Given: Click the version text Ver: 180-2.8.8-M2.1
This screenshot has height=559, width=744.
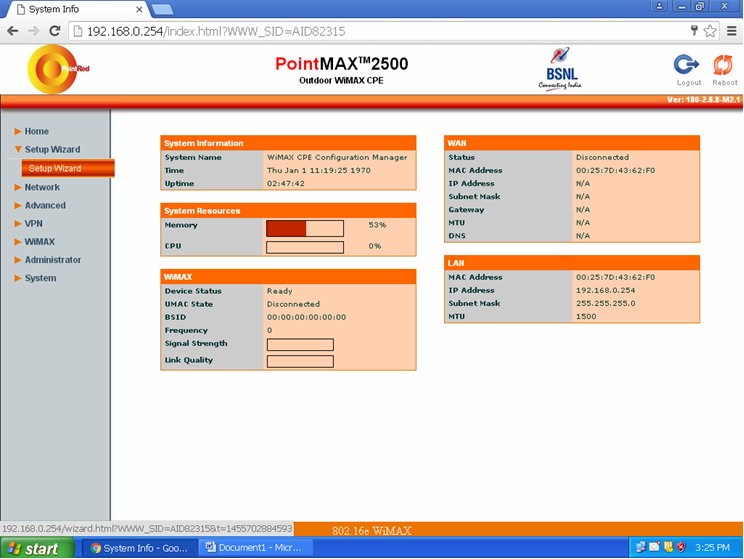Looking at the screenshot, I should click(x=704, y=100).
